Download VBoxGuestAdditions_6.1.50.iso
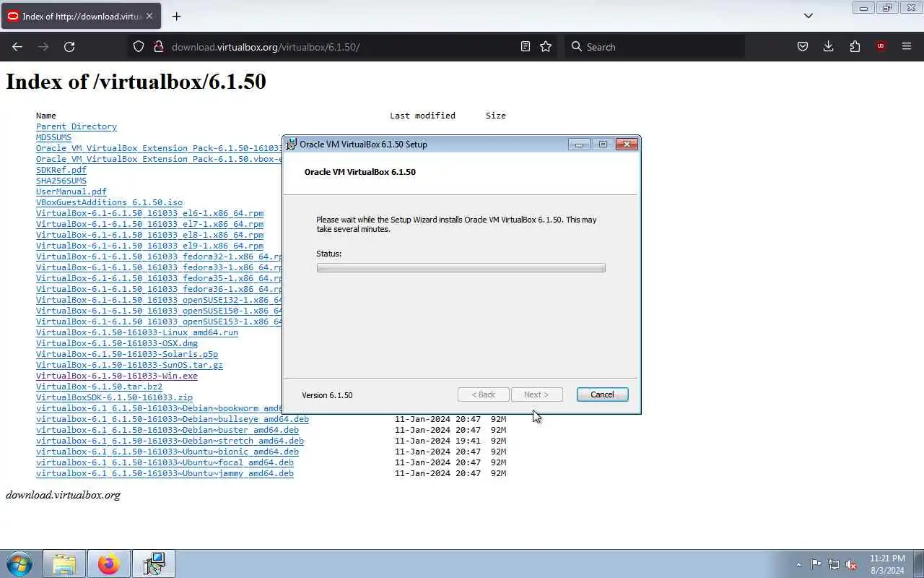Viewport: 924px width, 578px height. [x=109, y=202]
